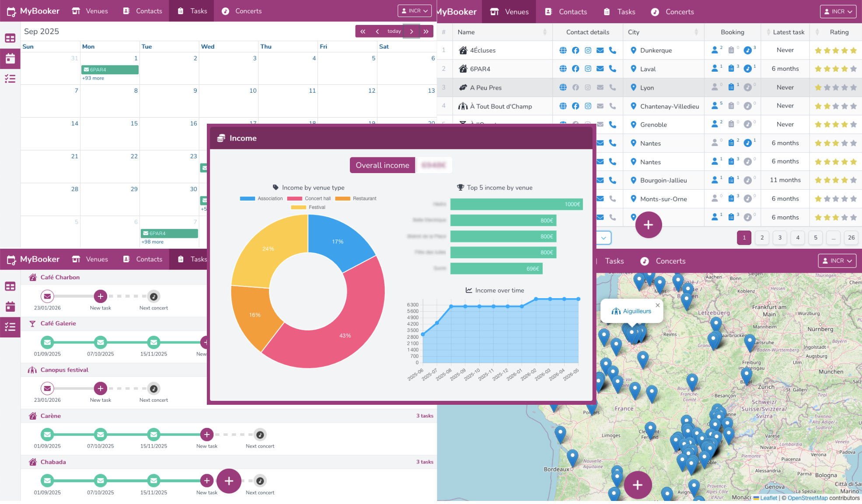Click large plus button in venues table

(648, 225)
